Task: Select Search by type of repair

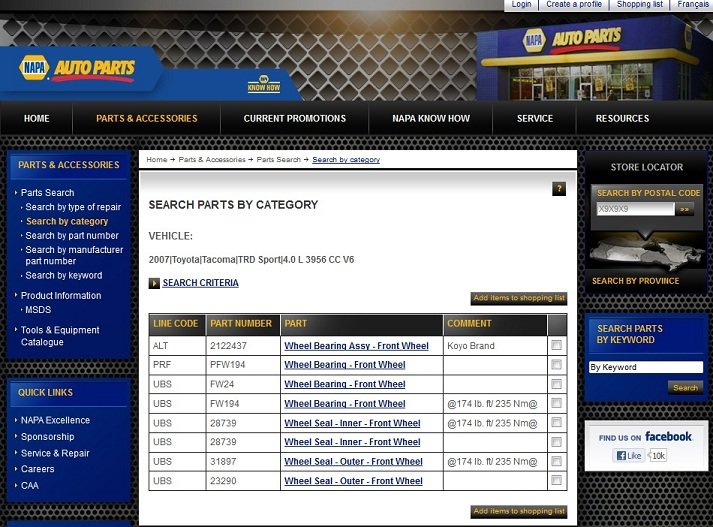Action: [73, 207]
